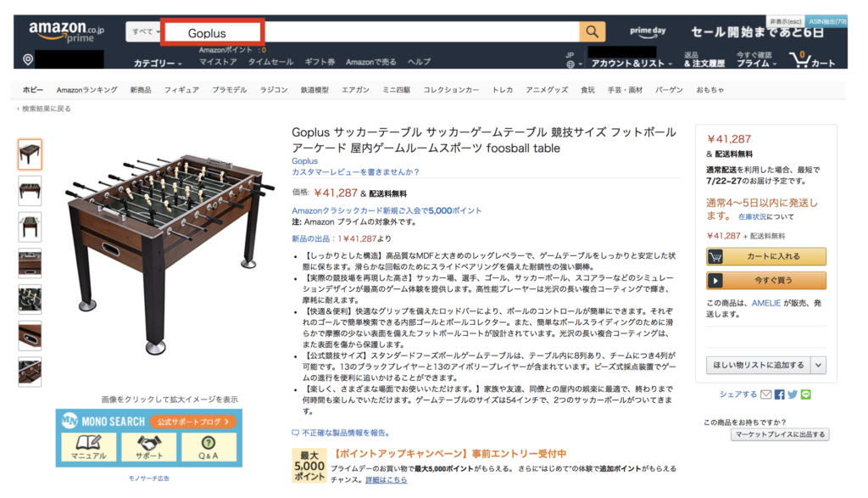Select the コレクションカー tab
This screenshot has height=498, width=868.
pyautogui.click(x=451, y=90)
